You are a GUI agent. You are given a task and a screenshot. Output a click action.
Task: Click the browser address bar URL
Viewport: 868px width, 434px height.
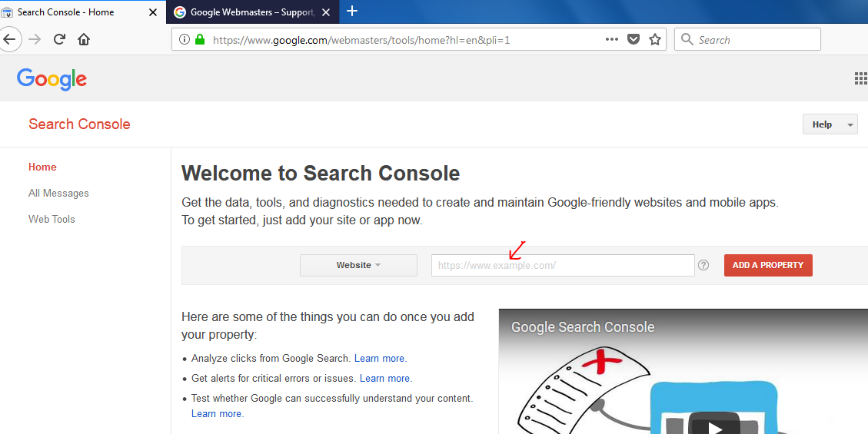[361, 40]
